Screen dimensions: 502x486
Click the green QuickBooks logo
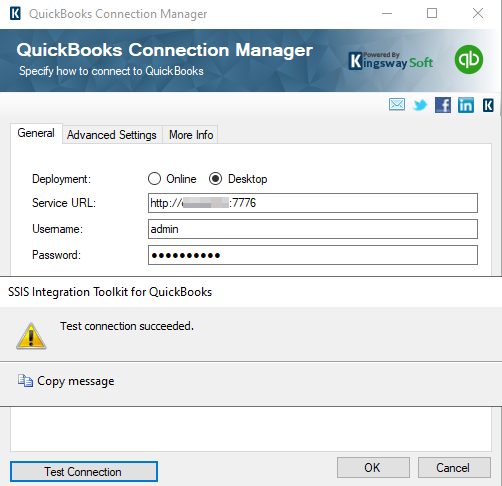pos(469,60)
